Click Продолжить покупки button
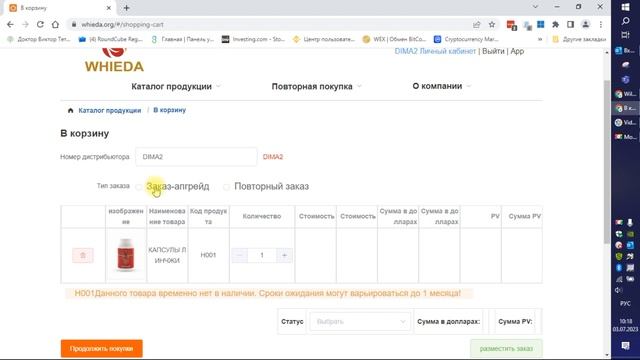Image resolution: width=640 pixels, height=360 pixels. tap(102, 349)
